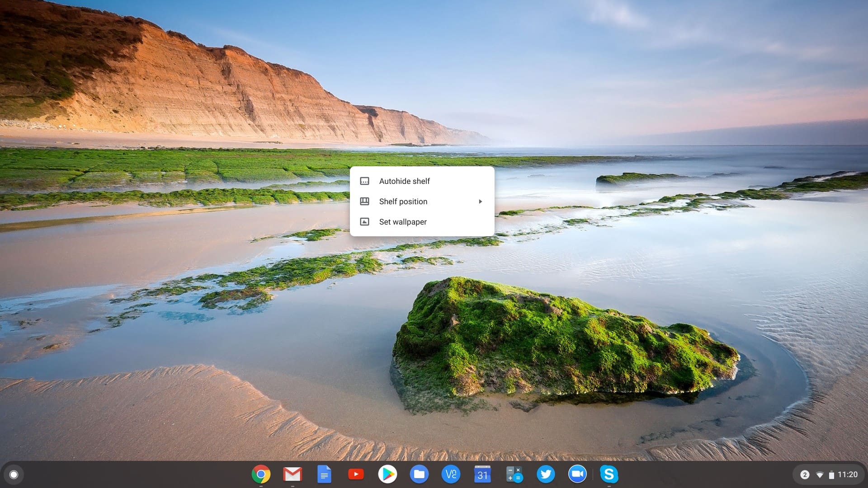Open Skype app
Image resolution: width=868 pixels, height=488 pixels.
point(608,474)
